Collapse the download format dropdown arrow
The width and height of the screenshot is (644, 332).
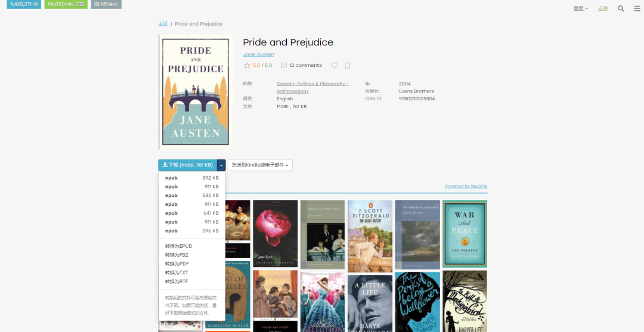(x=221, y=165)
